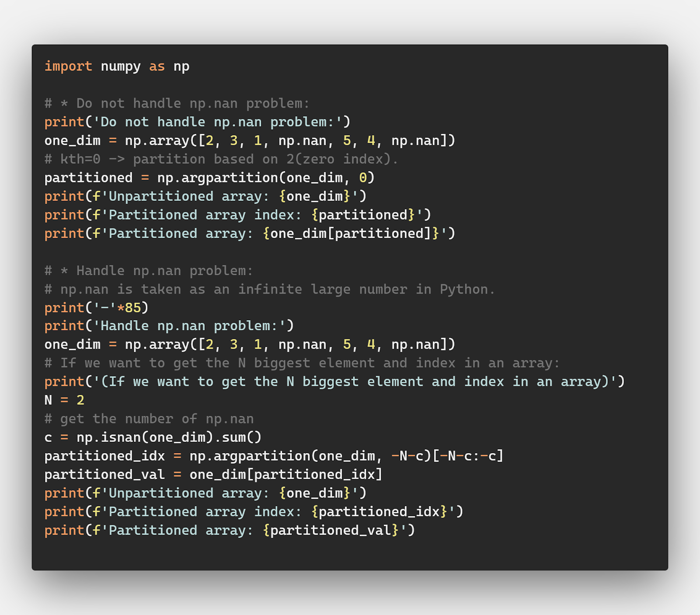Click "partitioned_idx" at its assignment line start
Screen dimensions: 700x615
pyautogui.click(x=105, y=456)
